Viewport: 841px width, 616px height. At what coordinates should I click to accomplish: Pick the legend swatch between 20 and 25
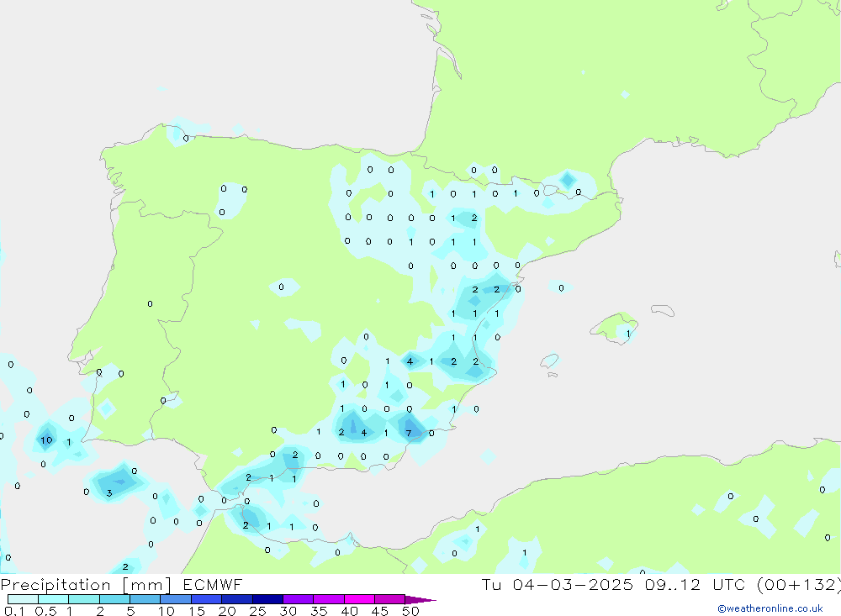(237, 599)
